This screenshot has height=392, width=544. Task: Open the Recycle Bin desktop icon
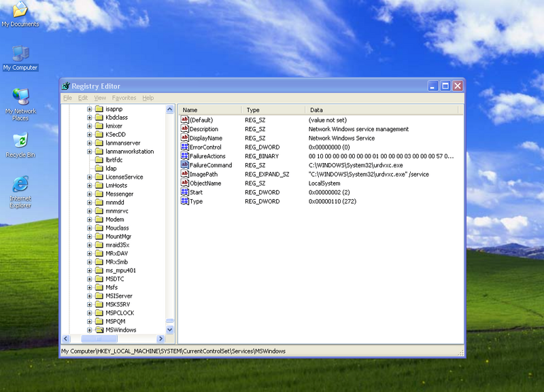[20, 145]
